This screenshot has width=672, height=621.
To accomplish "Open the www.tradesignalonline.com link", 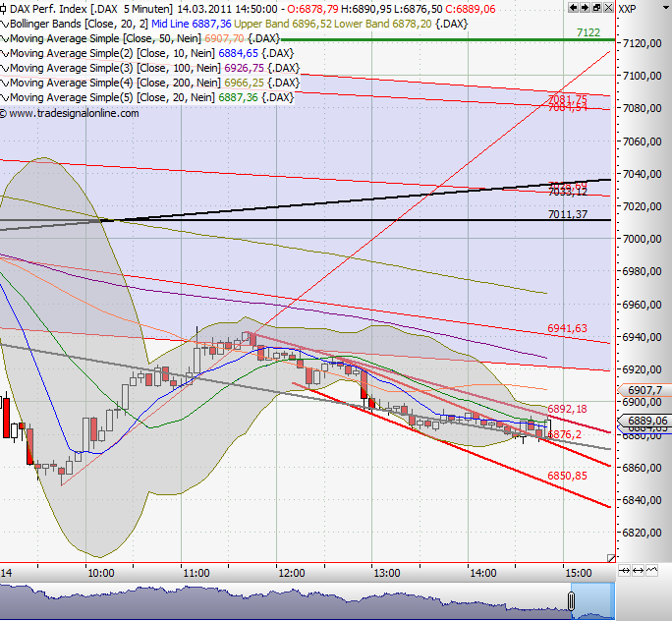I will [x=74, y=114].
